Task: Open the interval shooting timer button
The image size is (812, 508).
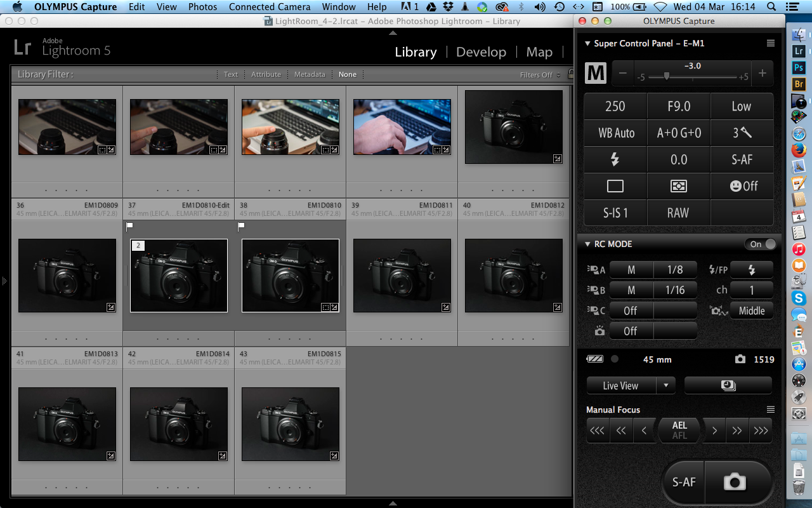Action: coord(728,385)
